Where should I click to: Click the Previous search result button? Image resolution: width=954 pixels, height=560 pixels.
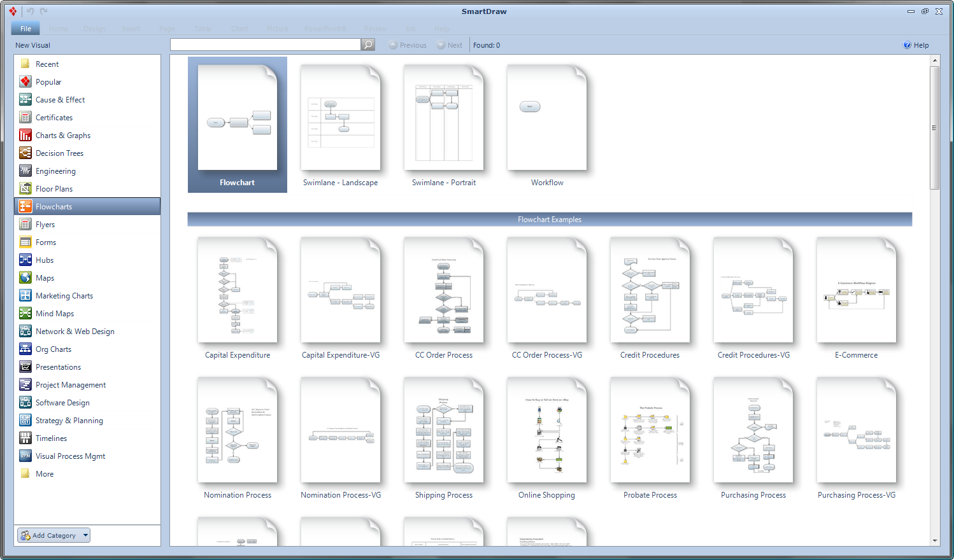(x=407, y=45)
